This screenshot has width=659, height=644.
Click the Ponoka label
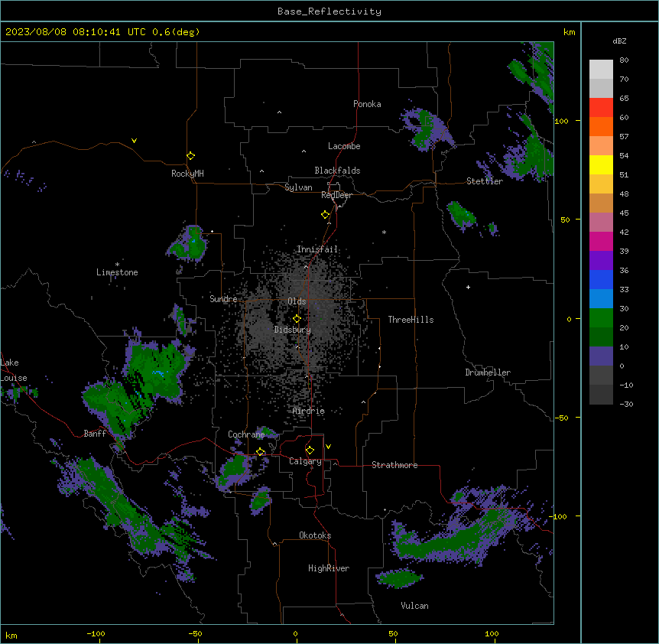tap(367, 104)
